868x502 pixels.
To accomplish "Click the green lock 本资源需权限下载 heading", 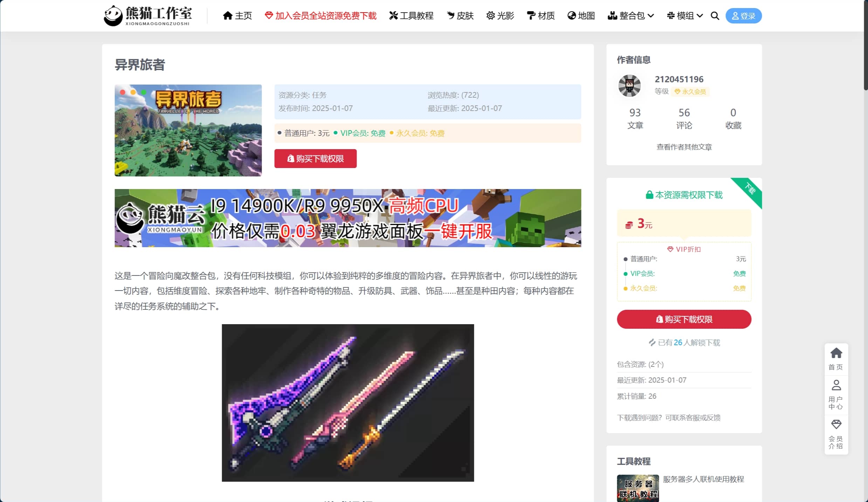I will click(x=684, y=195).
